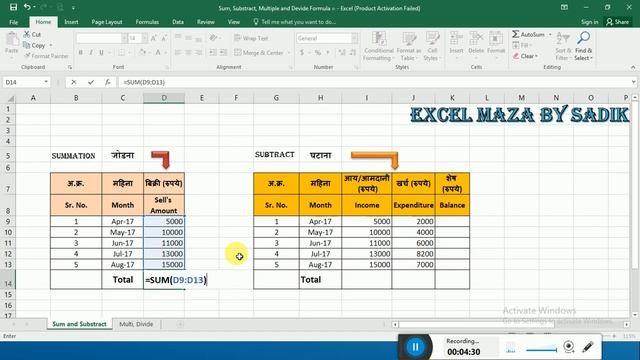
Task: Toggle Center horizontal alignment
Action: pos(188,52)
